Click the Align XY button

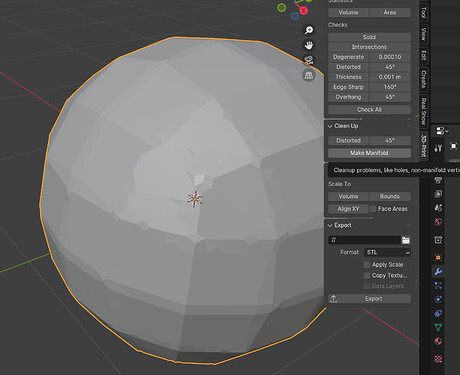point(348,209)
